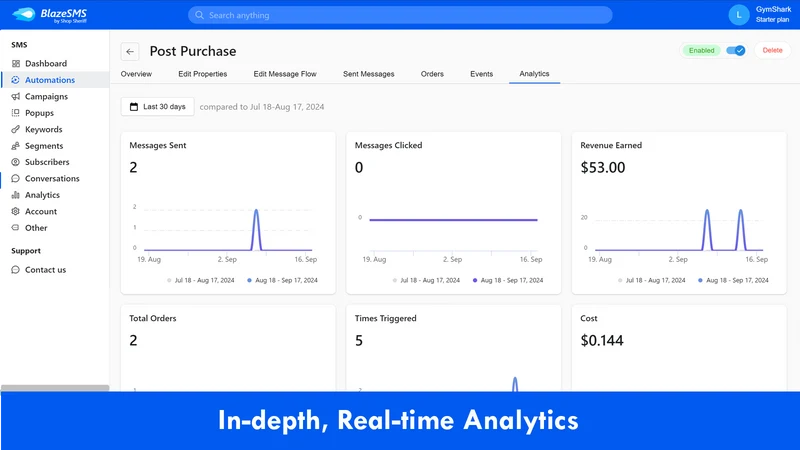Click the Cost value $0.144
Image resolution: width=800 pixels, height=450 pixels.
click(602, 340)
